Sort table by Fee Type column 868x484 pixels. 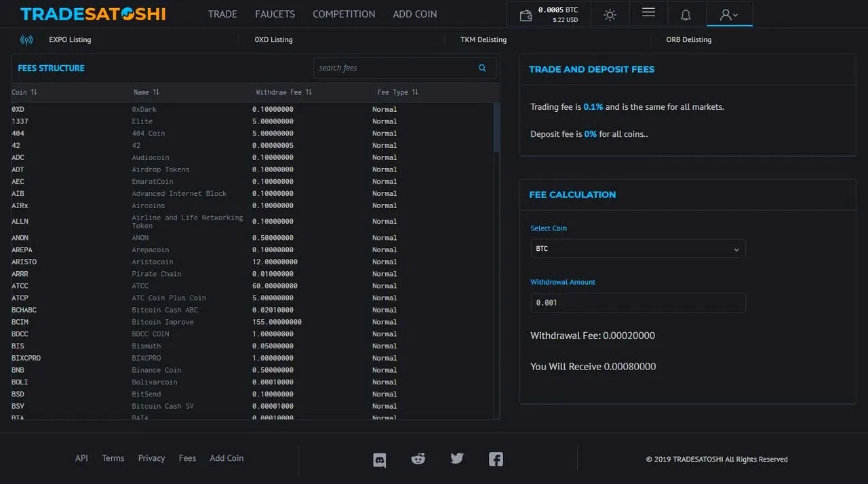(x=398, y=92)
